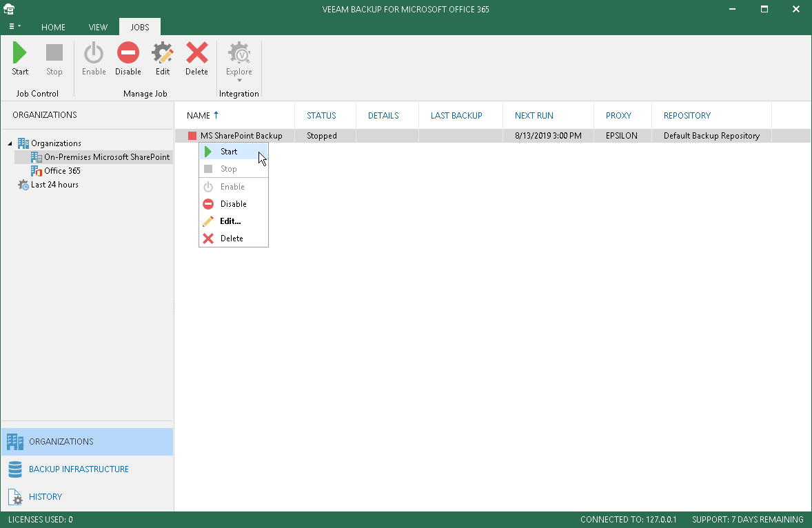The height and width of the screenshot is (528, 812).
Task: Click the Last 24 hours gear-clock icon
Action: pyautogui.click(x=23, y=185)
